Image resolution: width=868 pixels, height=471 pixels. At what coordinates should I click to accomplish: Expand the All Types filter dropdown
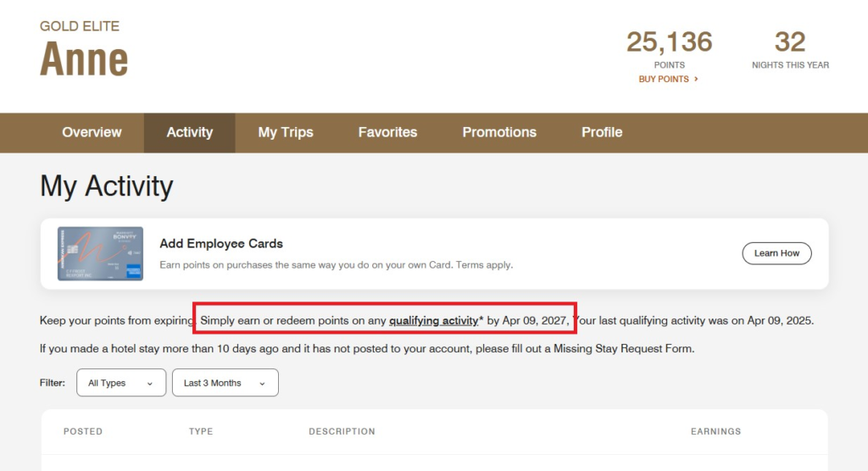coord(121,382)
